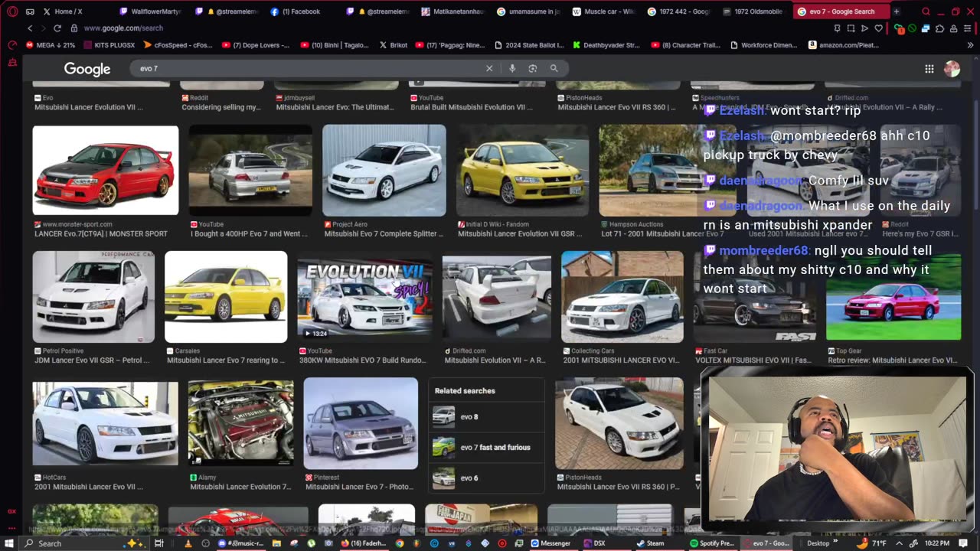
Task: Open the Desktop toolbar on taskbar
Action: 818,543
